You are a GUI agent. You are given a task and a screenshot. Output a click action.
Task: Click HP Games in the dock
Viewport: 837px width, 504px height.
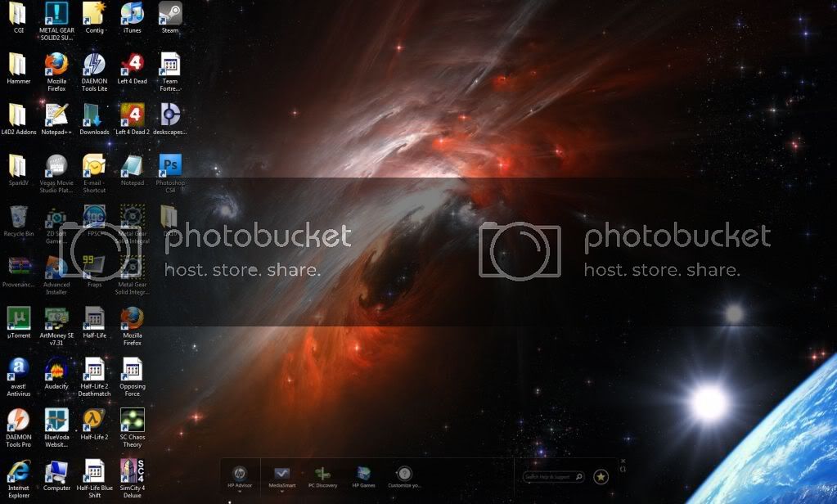pos(363,475)
